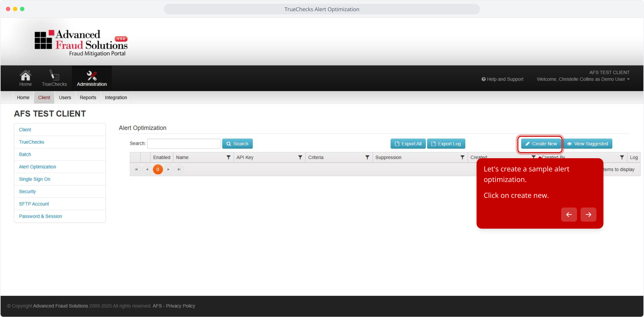
Task: Click the Export All button
Action: click(x=408, y=144)
